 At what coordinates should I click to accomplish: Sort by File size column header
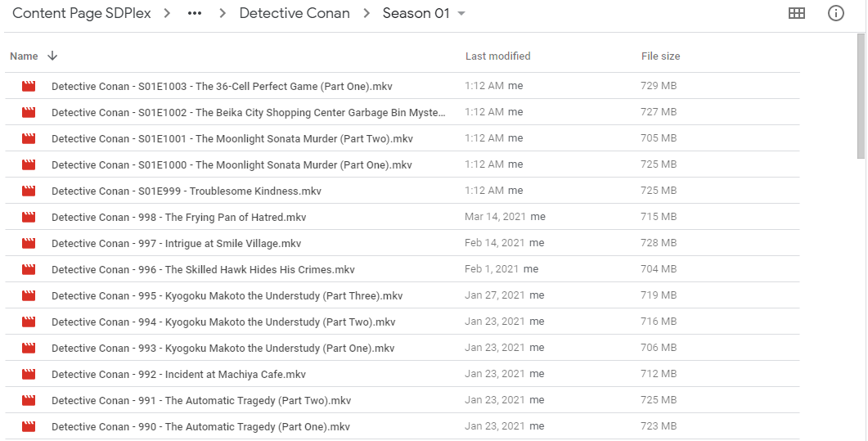pyautogui.click(x=660, y=56)
